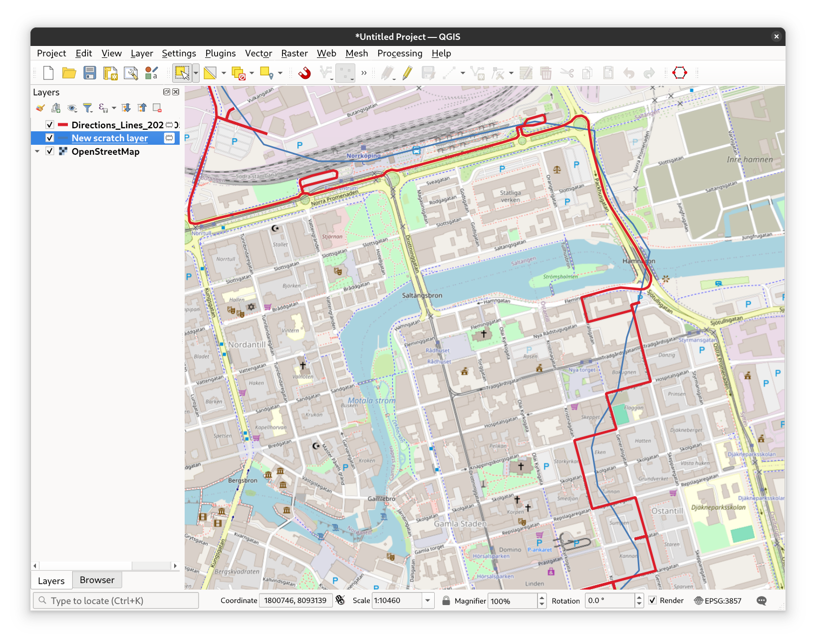Click the EPSG:3857 CRS button
The height and width of the screenshot is (644, 816).
(x=718, y=601)
